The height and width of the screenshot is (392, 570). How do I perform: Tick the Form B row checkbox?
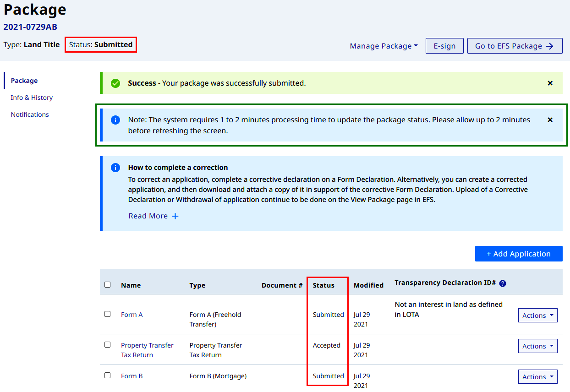click(x=108, y=376)
